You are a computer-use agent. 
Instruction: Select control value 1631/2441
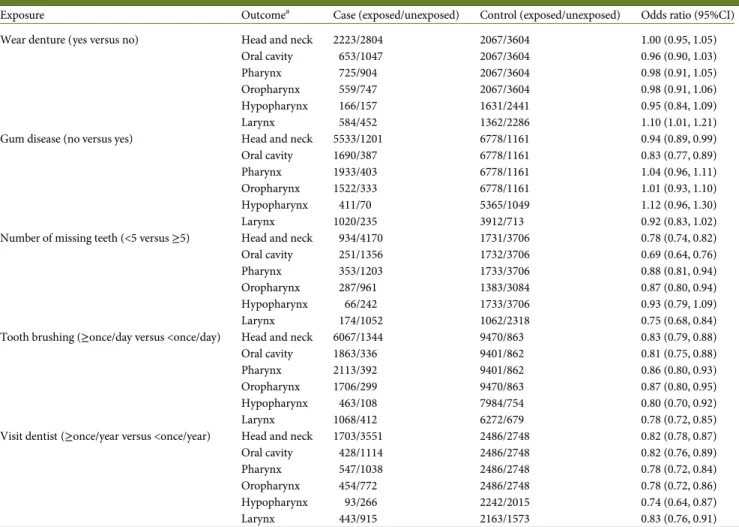click(x=505, y=106)
